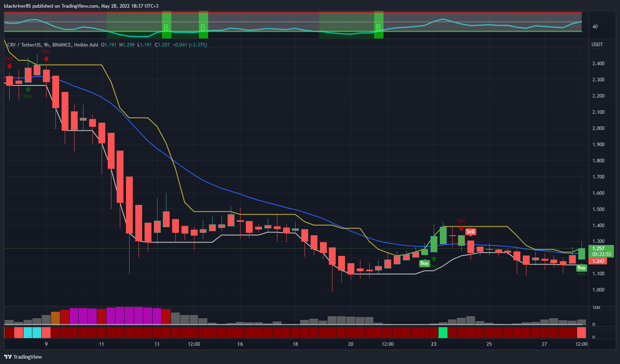Viewport: 620px width, 364px height.
Task: Click the 100 mark on the volume axis
Action: coord(596,308)
